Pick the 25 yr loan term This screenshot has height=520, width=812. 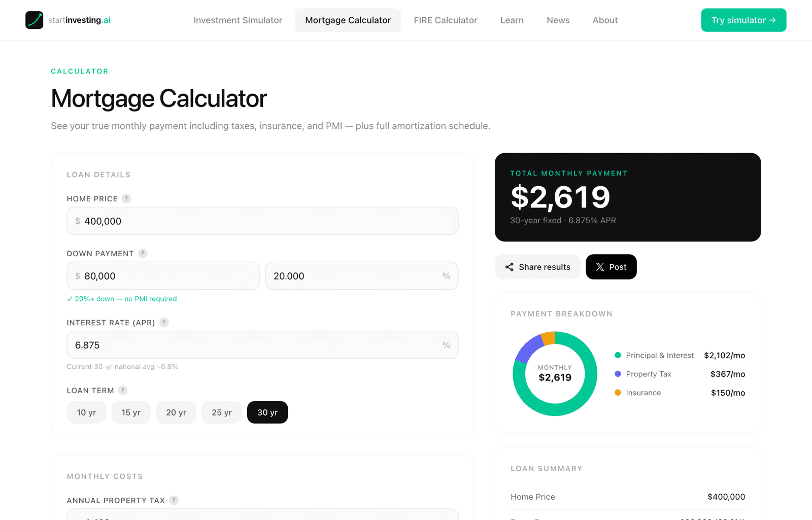pos(222,412)
